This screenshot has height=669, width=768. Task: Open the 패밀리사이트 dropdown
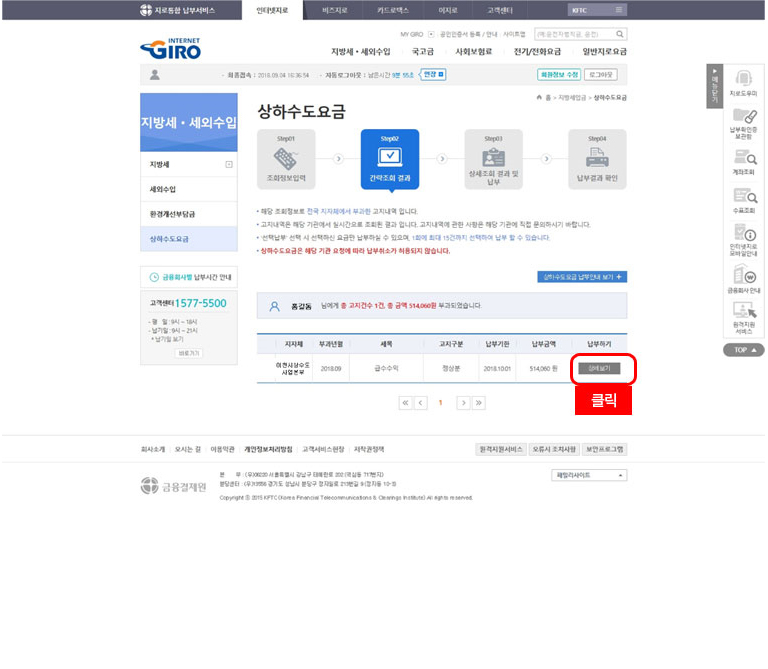[589, 475]
